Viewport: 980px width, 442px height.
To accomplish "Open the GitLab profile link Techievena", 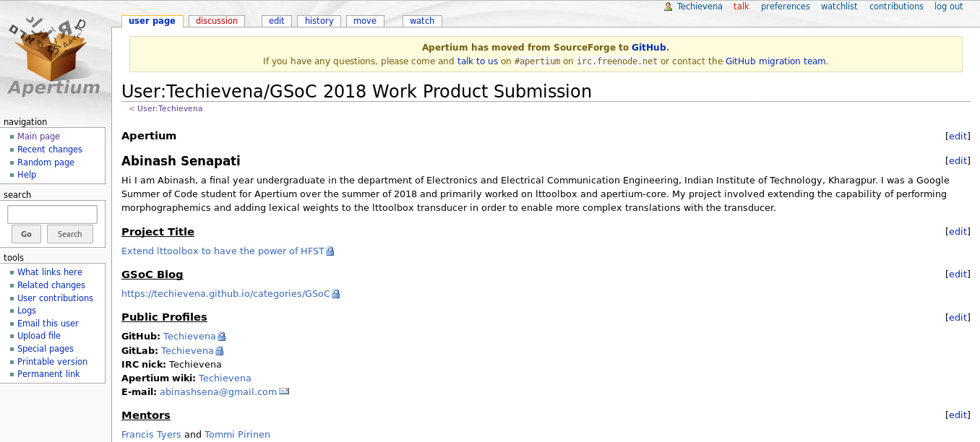I will pyautogui.click(x=187, y=351).
